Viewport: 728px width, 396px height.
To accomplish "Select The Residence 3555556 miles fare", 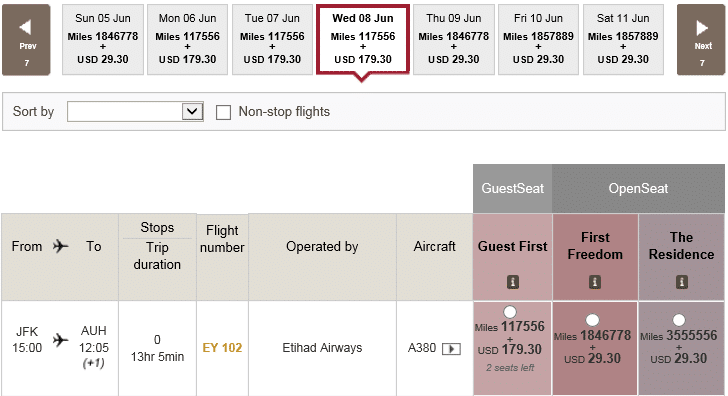I will [679, 320].
